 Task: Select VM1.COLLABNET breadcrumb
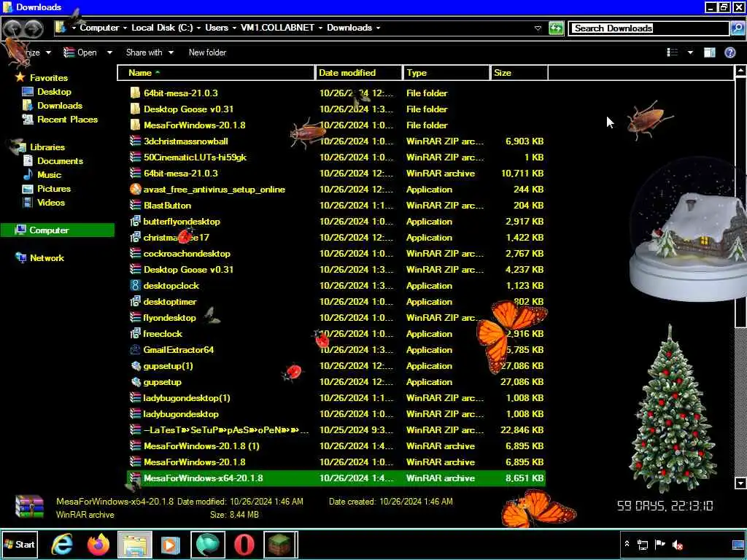click(x=277, y=28)
